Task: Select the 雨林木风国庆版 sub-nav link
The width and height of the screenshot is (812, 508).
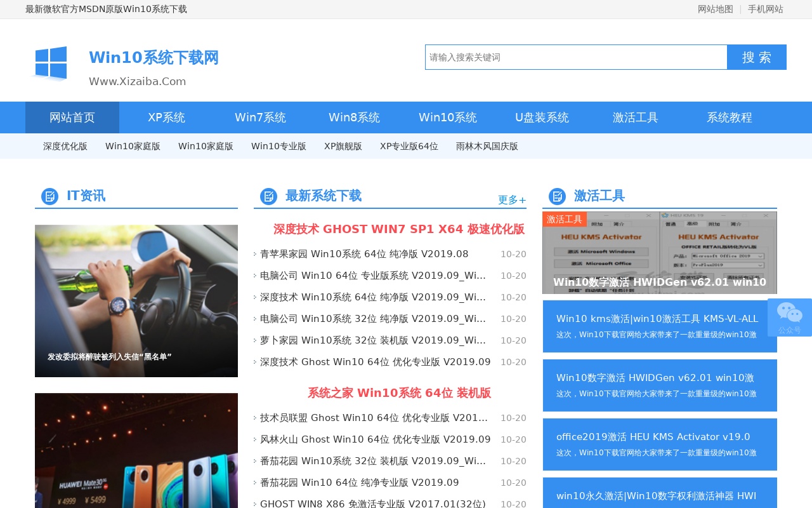Action: tap(487, 146)
